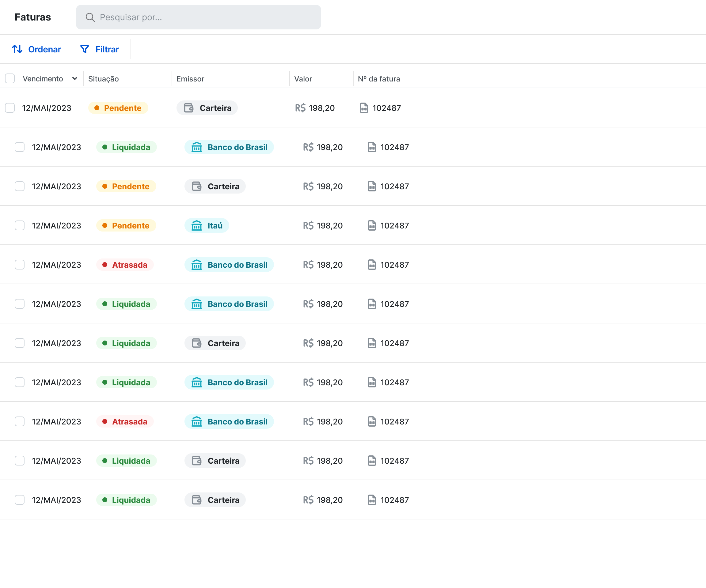This screenshot has height=588, width=706.
Task: Click the orange dot in the Itaú row's Pendente badge
Action: pos(104,225)
